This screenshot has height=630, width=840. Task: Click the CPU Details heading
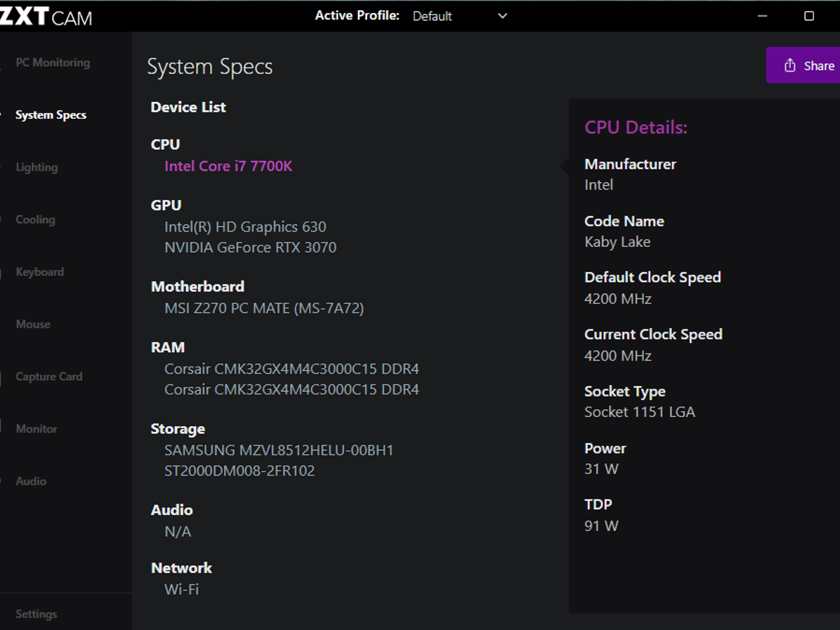tap(636, 127)
